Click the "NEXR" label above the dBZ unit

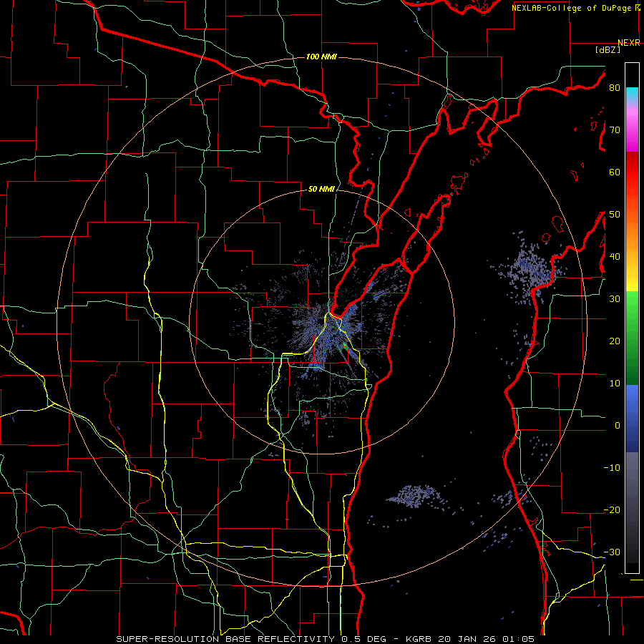tap(628, 43)
